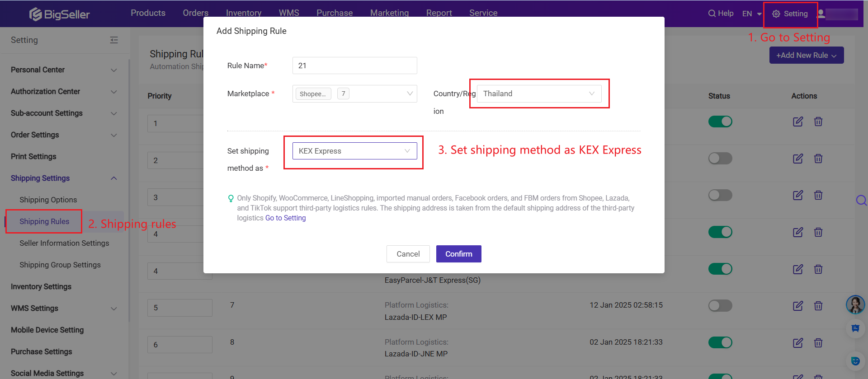Viewport: 868px width, 379px height.
Task: Enable the priority 3 rule status switch
Action: tap(720, 195)
